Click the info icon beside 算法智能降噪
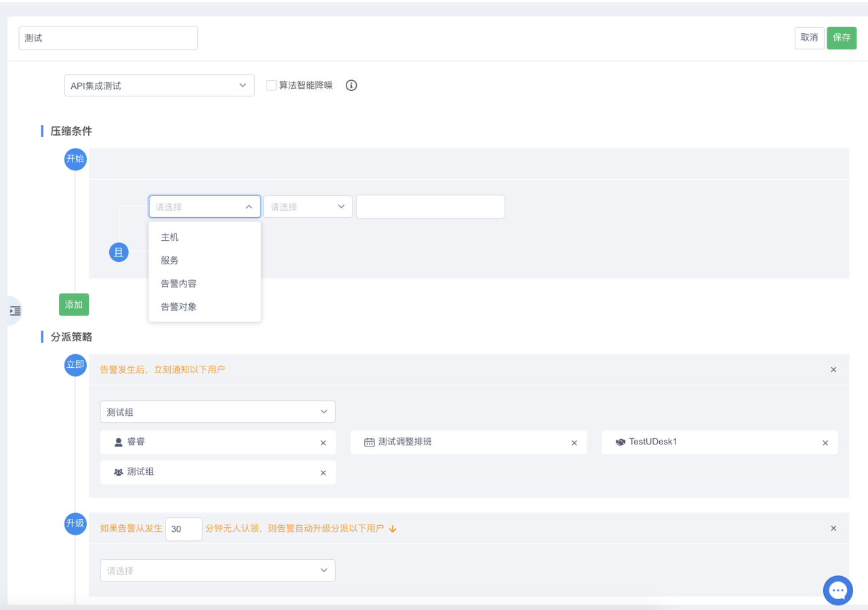The height and width of the screenshot is (610, 868). click(x=351, y=85)
